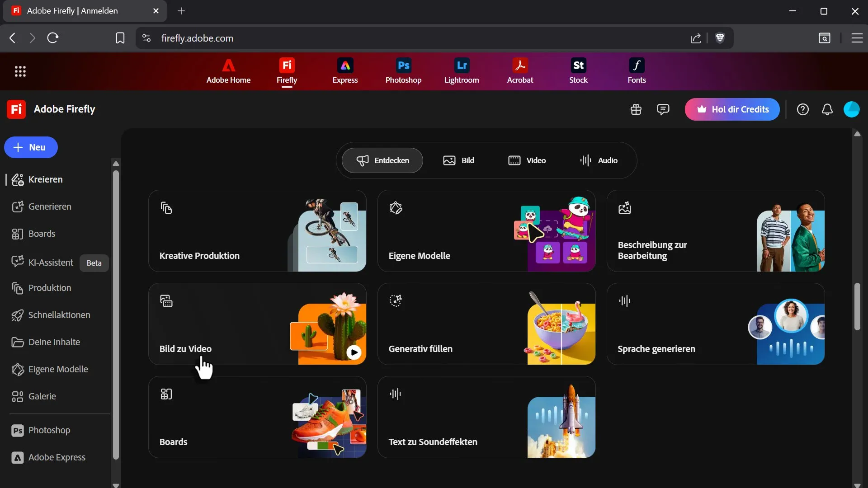Click the Hol dir Credits button
The height and width of the screenshot is (488, 868).
point(732,109)
